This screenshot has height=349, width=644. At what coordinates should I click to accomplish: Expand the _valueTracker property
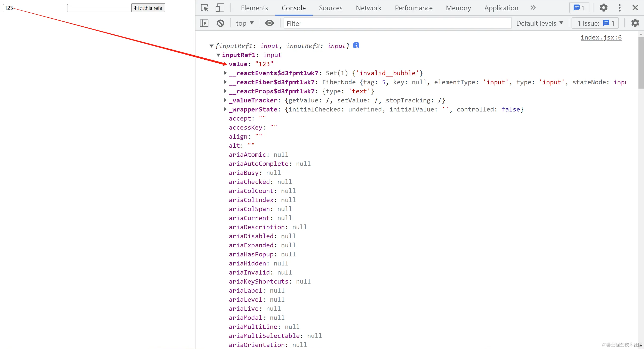pyautogui.click(x=225, y=100)
